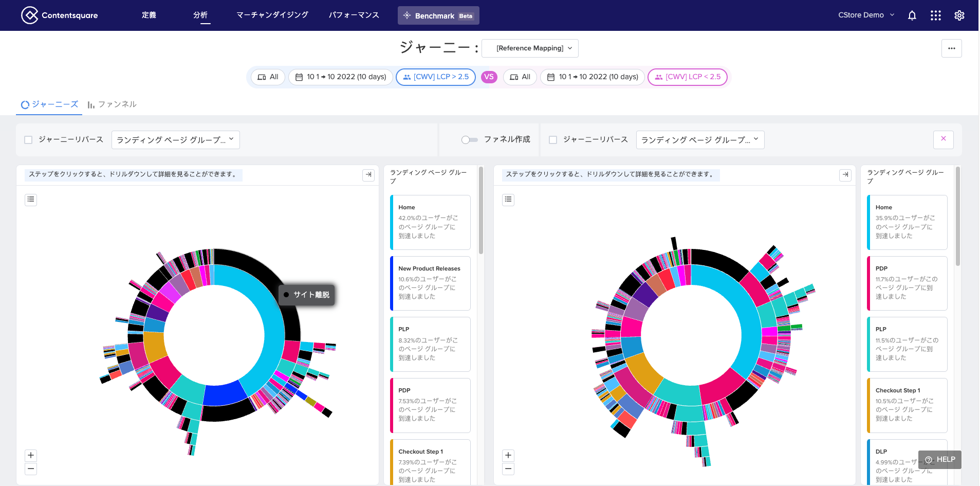980x486 pixels.
Task: Click the legend list icon on right chart
Action: pos(508,200)
